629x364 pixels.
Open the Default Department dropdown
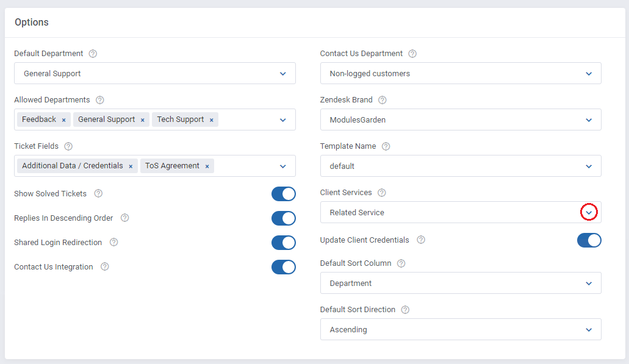(155, 73)
